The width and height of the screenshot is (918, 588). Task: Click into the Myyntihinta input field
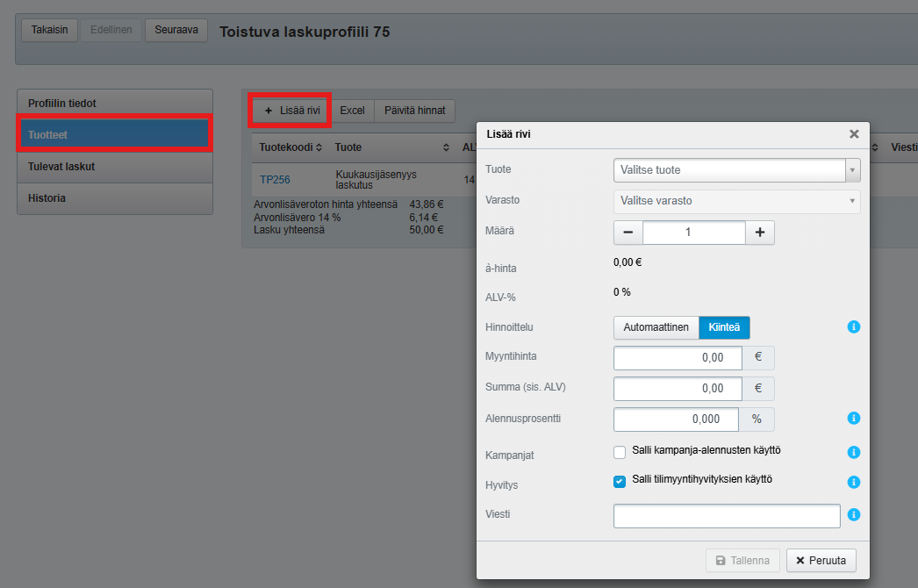point(678,358)
